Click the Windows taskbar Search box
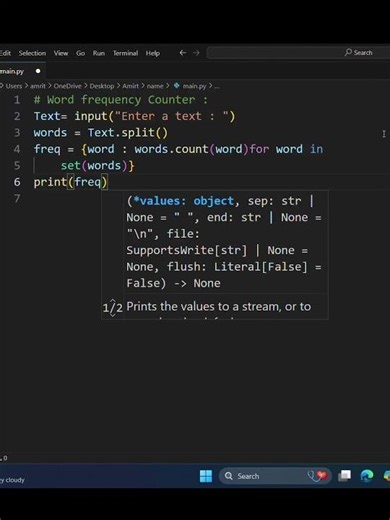The width and height of the screenshot is (390, 520). click(x=275, y=476)
